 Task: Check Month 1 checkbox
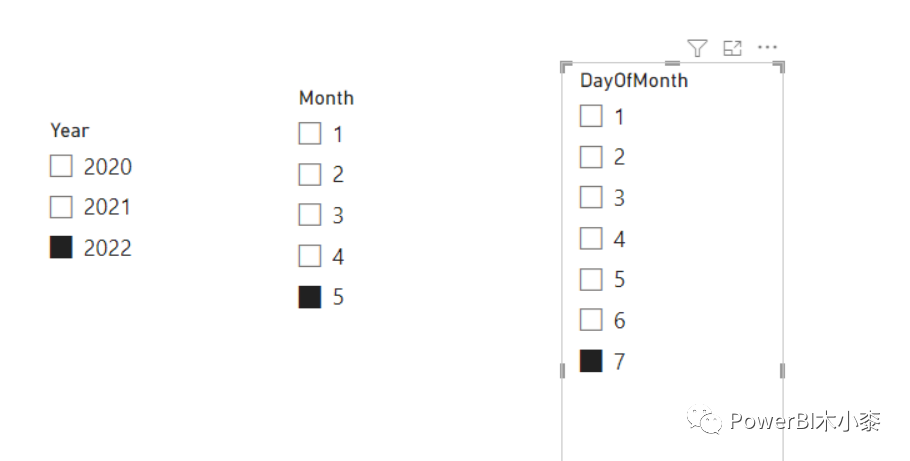310,134
